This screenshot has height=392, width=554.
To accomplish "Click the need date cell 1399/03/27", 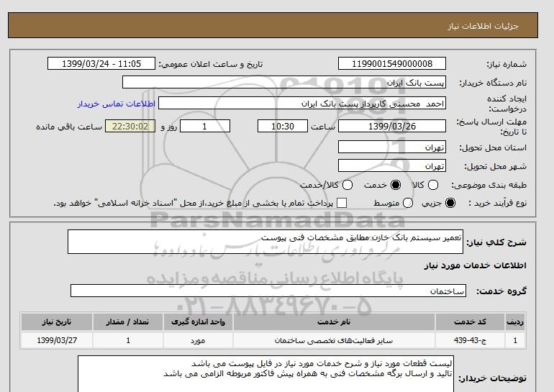I will tap(57, 340).
